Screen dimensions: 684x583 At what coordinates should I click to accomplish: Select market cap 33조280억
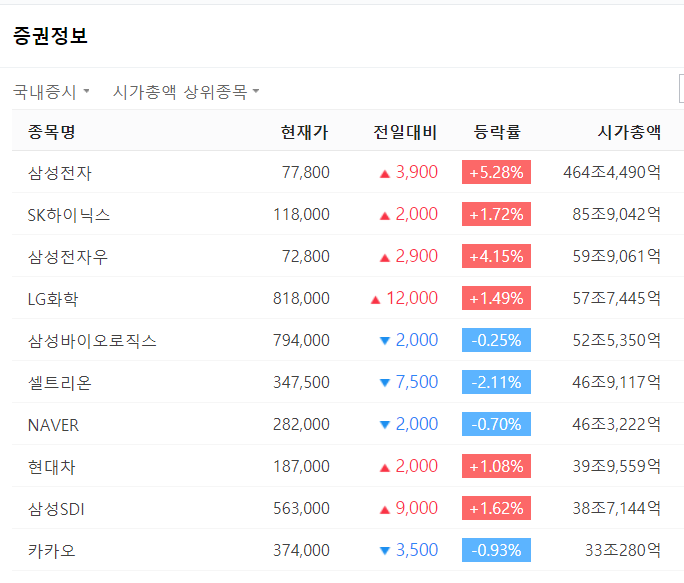(622, 550)
